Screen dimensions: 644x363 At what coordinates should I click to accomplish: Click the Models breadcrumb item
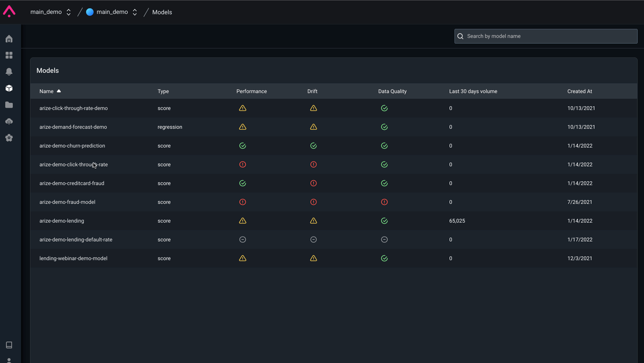click(162, 12)
